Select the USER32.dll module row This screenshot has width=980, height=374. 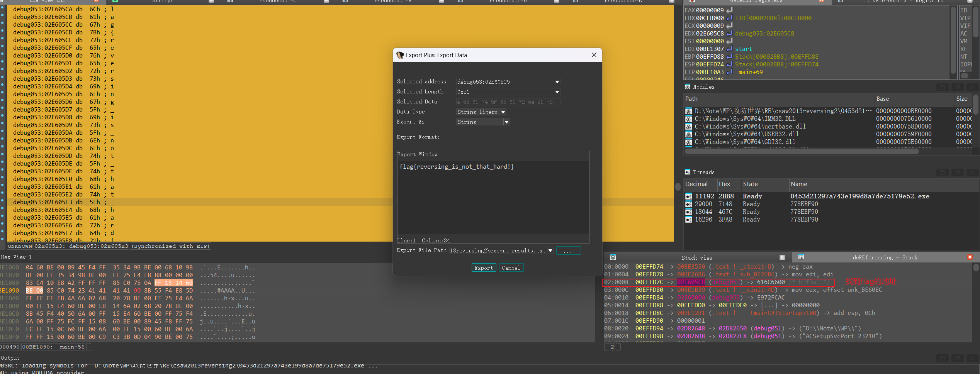pyautogui.click(x=828, y=134)
